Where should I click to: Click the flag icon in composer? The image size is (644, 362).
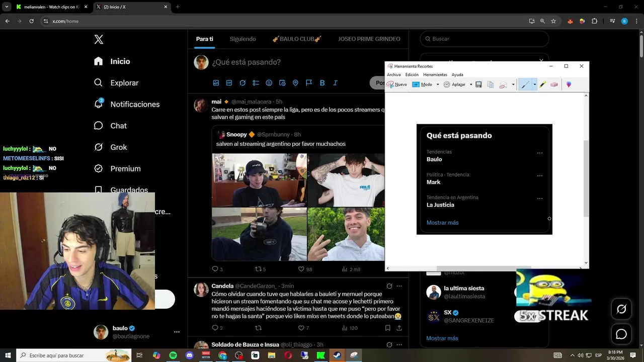309,83
